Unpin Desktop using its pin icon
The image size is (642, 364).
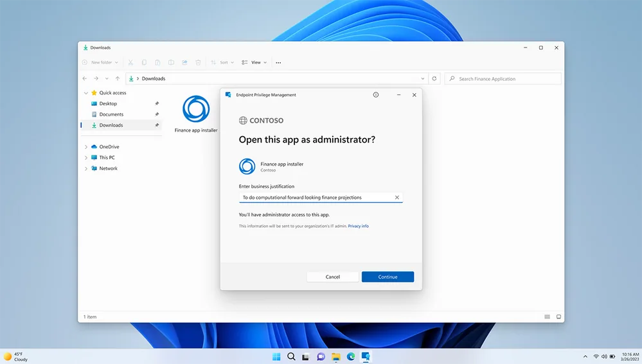coord(157,103)
